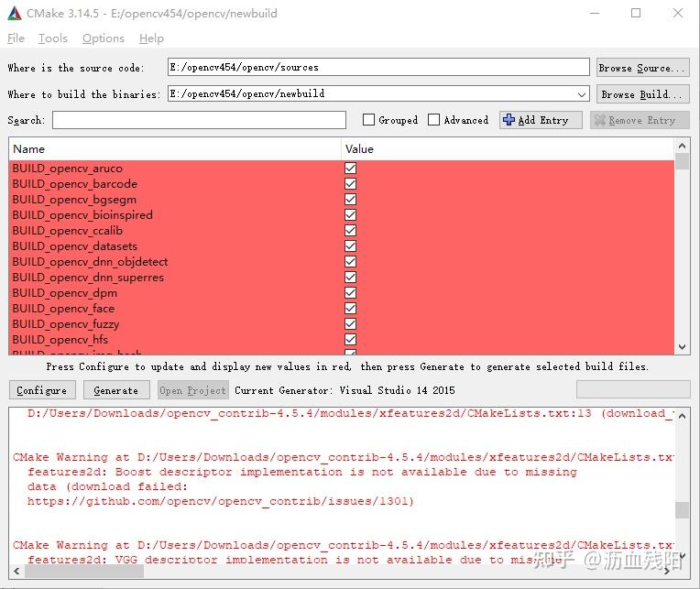Maximize the CMake window
The width and height of the screenshot is (700, 589).
(636, 14)
